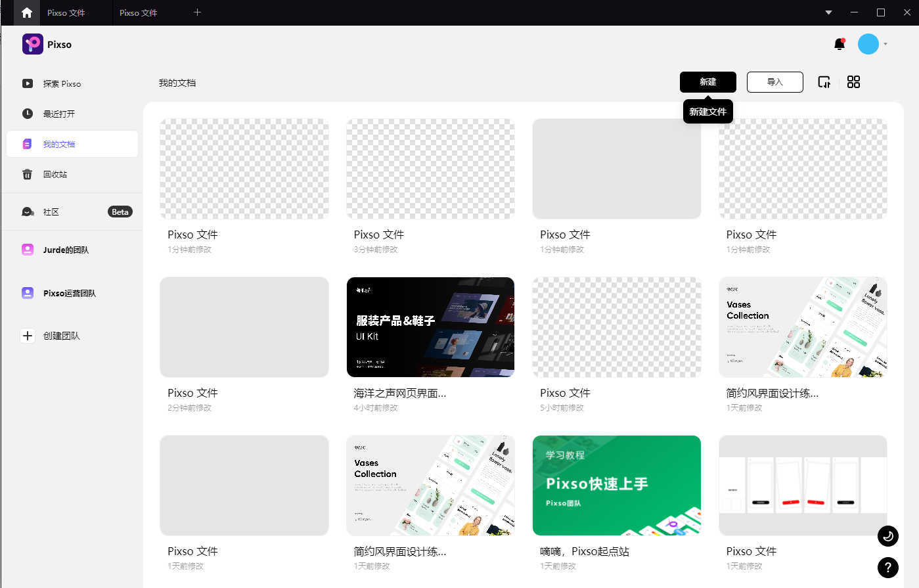This screenshot has height=588, width=919.
Task: Open file modified 3分钟前
Action: coord(430,169)
